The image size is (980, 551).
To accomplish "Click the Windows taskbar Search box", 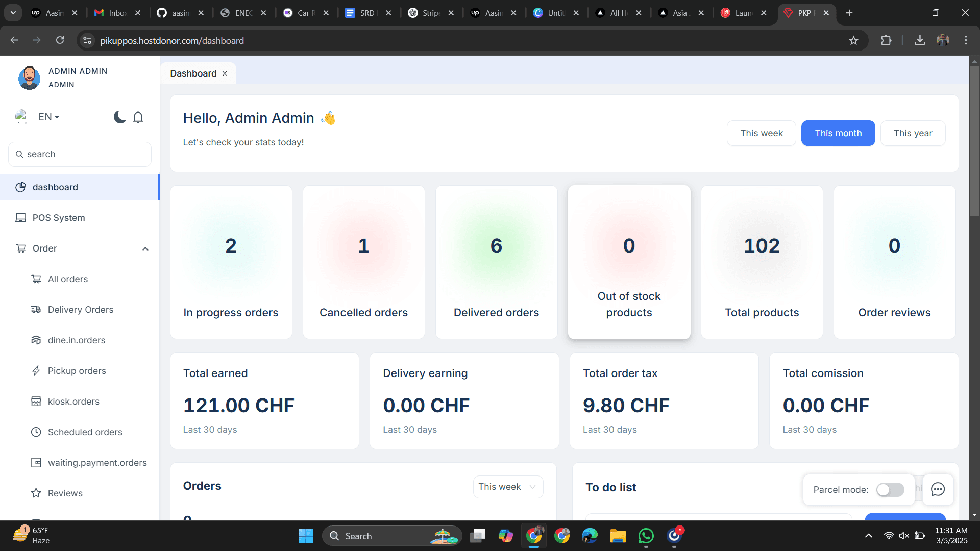I will [x=392, y=536].
